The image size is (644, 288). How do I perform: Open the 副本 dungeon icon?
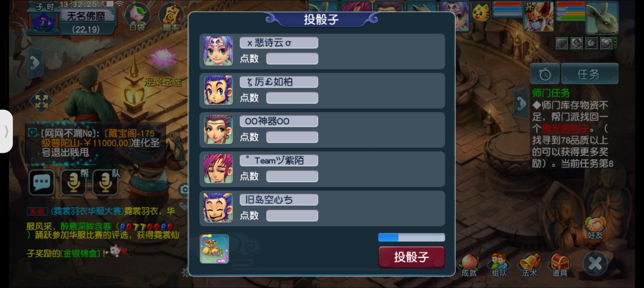(x=171, y=17)
